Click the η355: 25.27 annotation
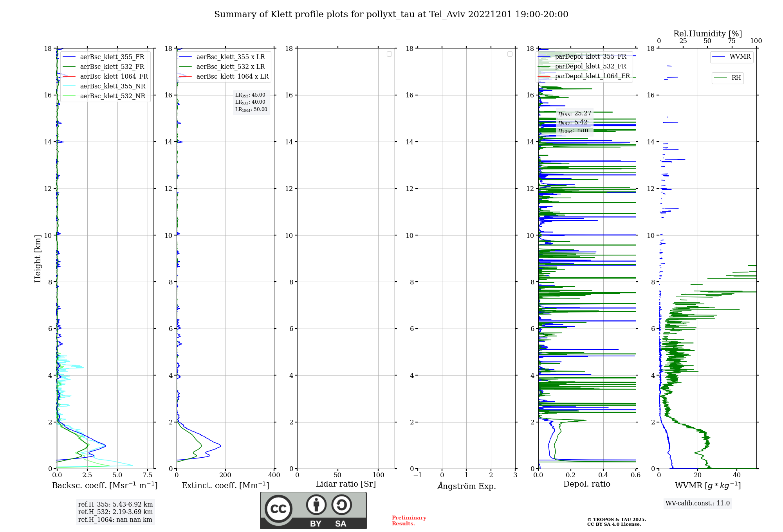The height and width of the screenshot is (532, 783). coord(575,113)
